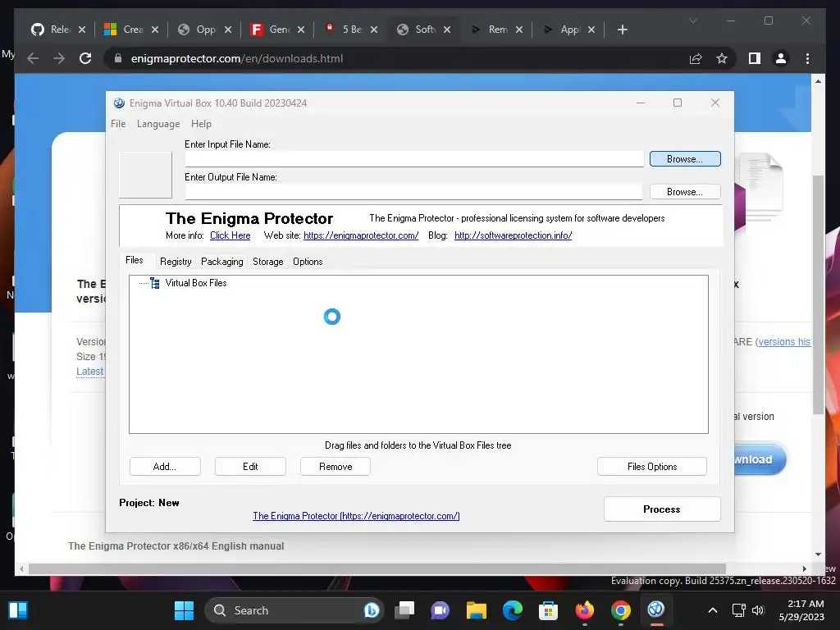
Task: Open Microsoft Store from taskbar
Action: click(x=548, y=610)
